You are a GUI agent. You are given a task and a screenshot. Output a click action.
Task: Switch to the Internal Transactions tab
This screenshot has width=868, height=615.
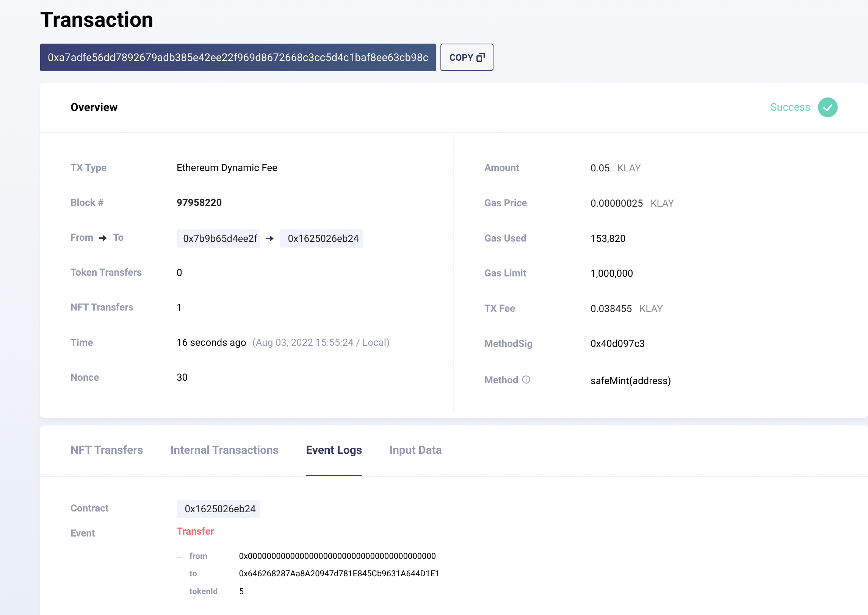[224, 450]
